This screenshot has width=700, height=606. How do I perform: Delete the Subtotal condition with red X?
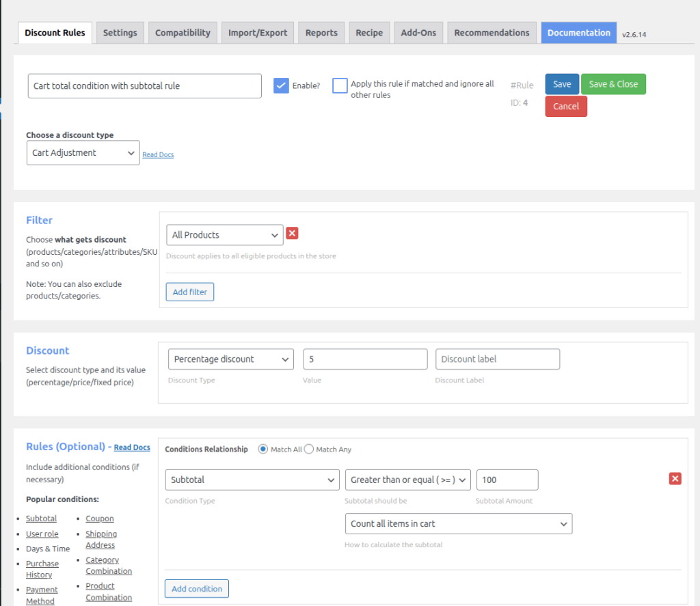[675, 479]
